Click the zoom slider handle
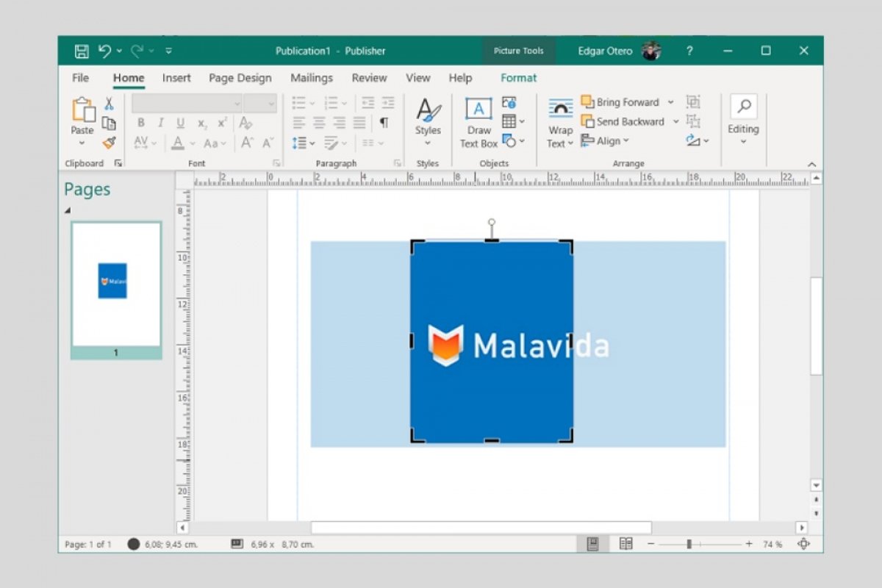Image resolution: width=882 pixels, height=588 pixels. (x=689, y=544)
